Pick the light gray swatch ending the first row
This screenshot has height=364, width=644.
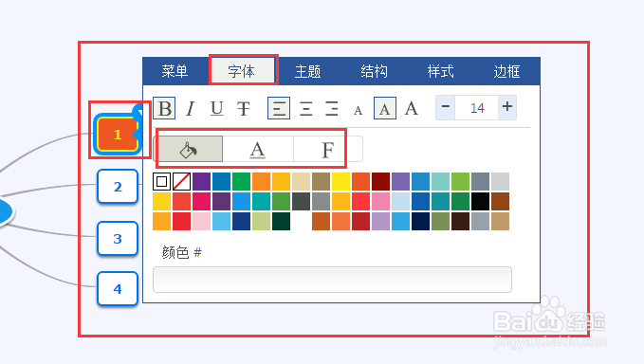pos(500,181)
